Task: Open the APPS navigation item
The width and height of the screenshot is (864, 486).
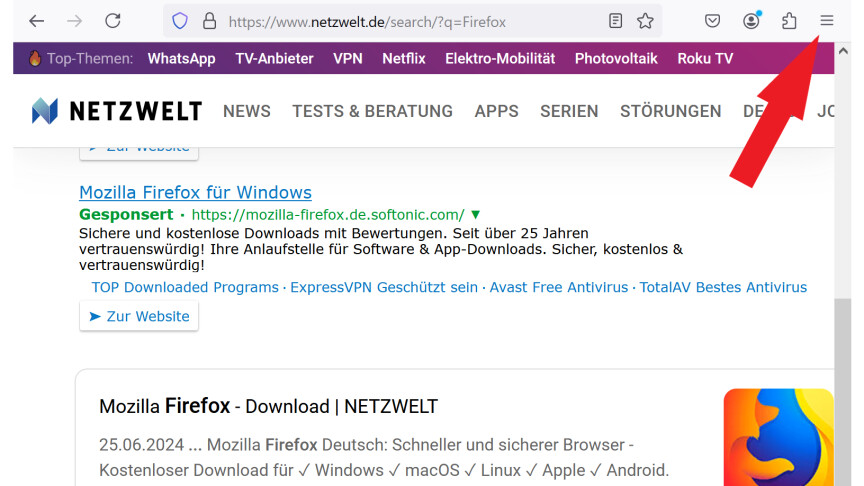Action: tap(496, 111)
